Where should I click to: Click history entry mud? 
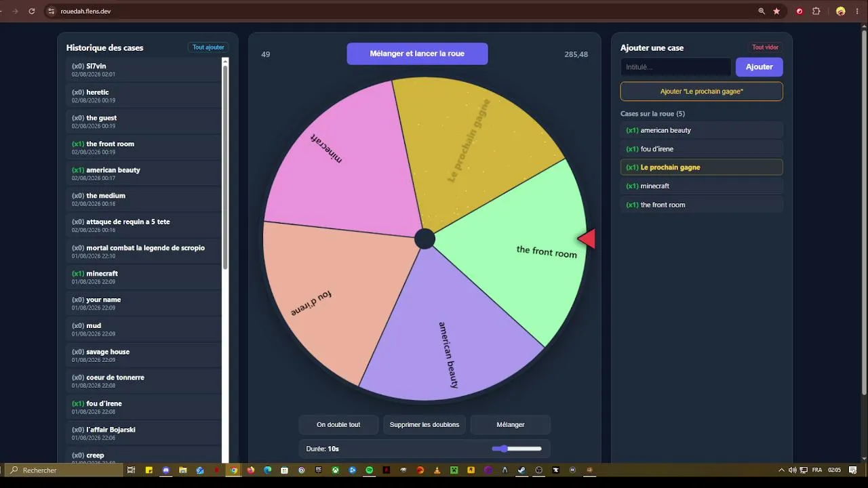144,329
